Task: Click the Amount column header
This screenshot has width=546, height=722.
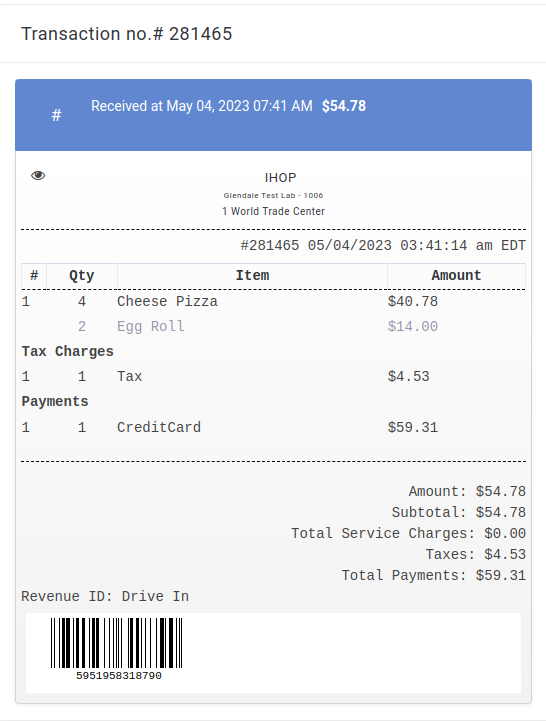Action: (x=456, y=276)
